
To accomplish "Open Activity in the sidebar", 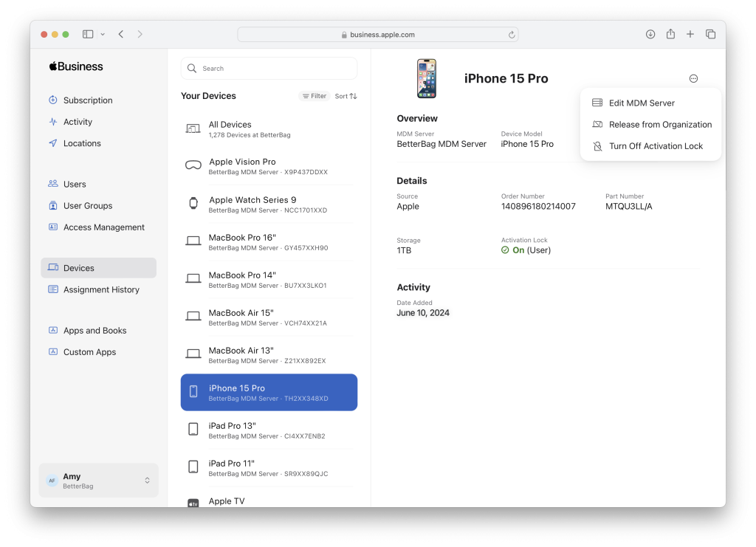I will coord(78,122).
